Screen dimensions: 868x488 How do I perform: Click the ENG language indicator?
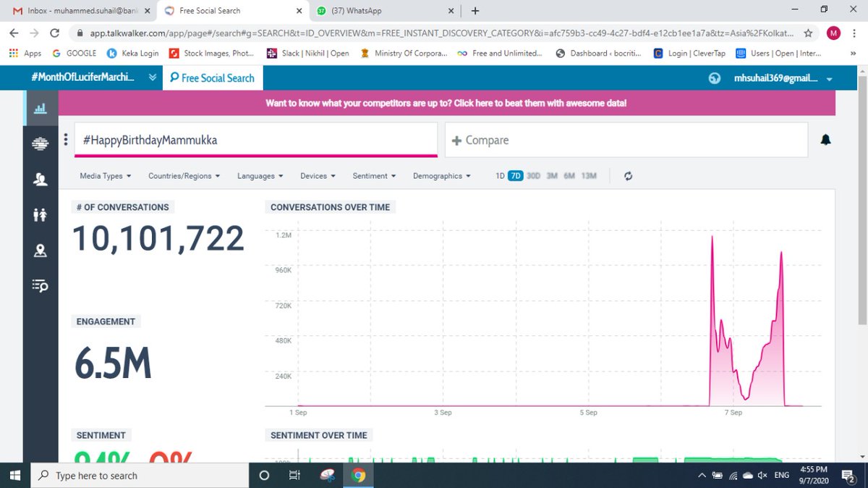click(x=782, y=476)
